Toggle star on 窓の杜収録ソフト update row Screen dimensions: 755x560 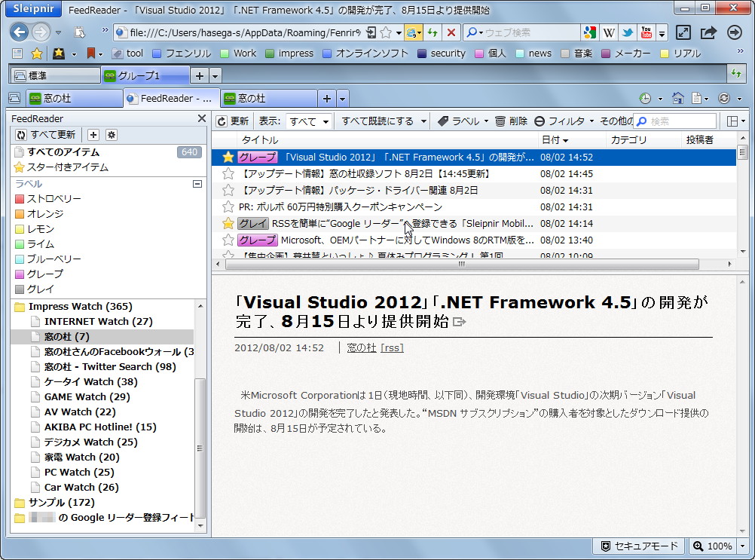[x=228, y=173]
